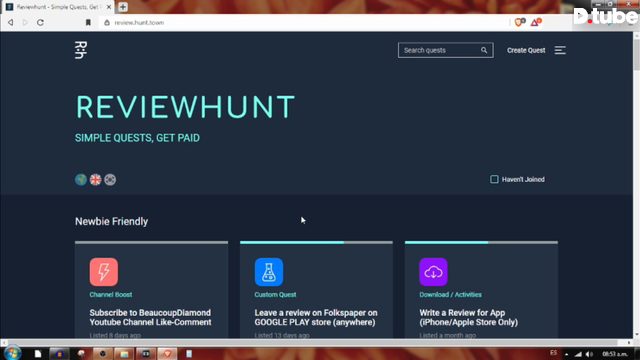Select the Korean flag language filter
The image size is (640, 360).
click(x=110, y=180)
